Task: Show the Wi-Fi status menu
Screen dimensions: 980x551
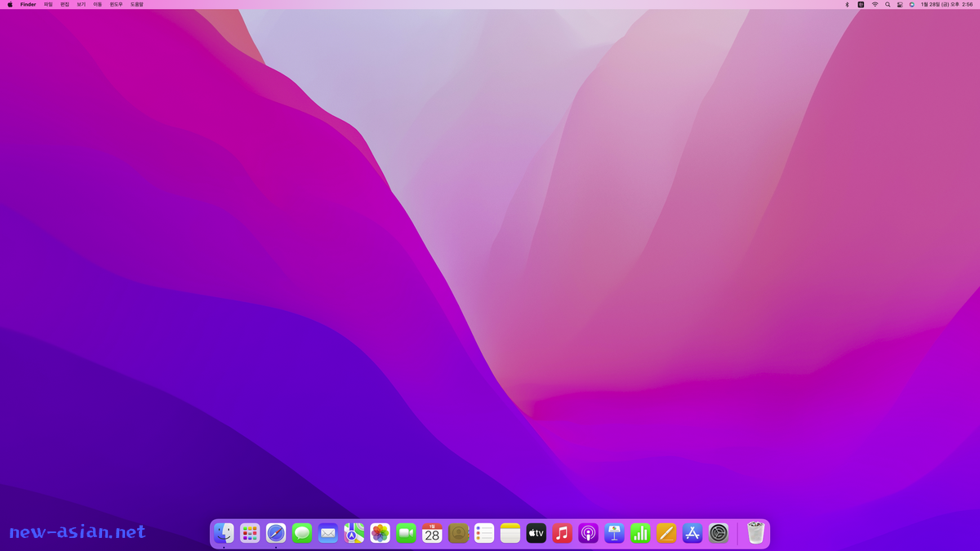Action: coord(875,4)
